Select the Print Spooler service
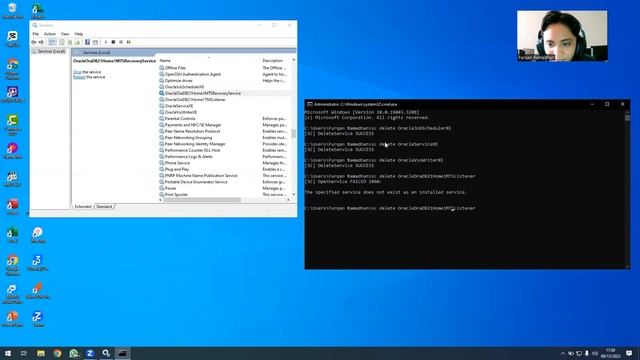The width and height of the screenshot is (640, 360). [x=224, y=194]
